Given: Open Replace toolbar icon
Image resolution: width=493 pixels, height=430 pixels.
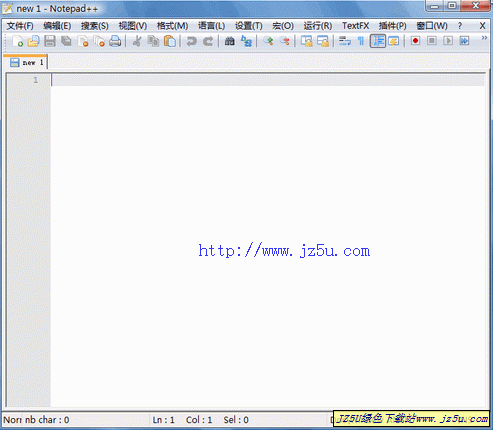Looking at the screenshot, I should point(246,41).
